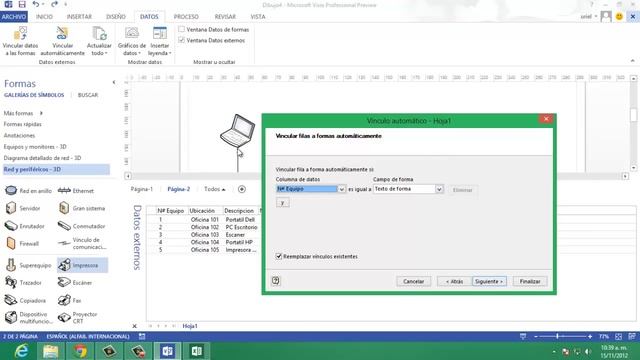Viewport: 640px width, 360px height.
Task: Toggle Ventana Datos externos checkbox
Action: (x=182, y=40)
